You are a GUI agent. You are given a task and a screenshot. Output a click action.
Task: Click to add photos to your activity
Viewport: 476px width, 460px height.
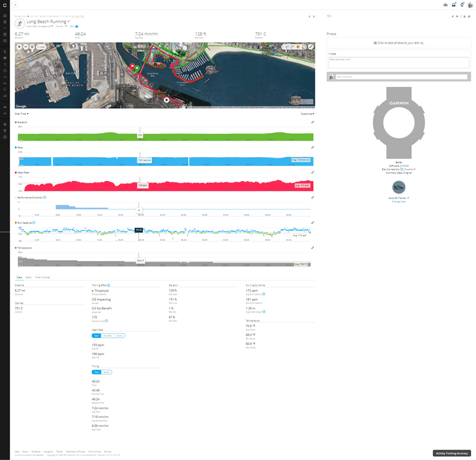pos(399,43)
